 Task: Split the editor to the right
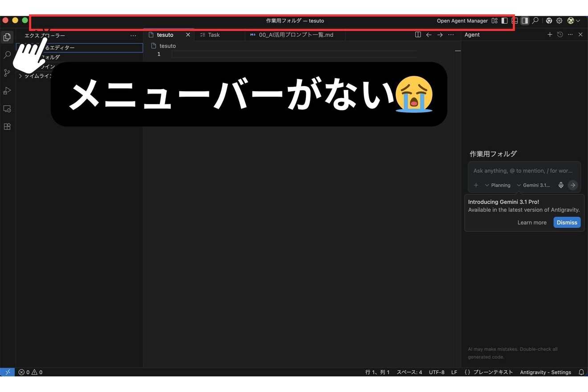[x=418, y=35]
